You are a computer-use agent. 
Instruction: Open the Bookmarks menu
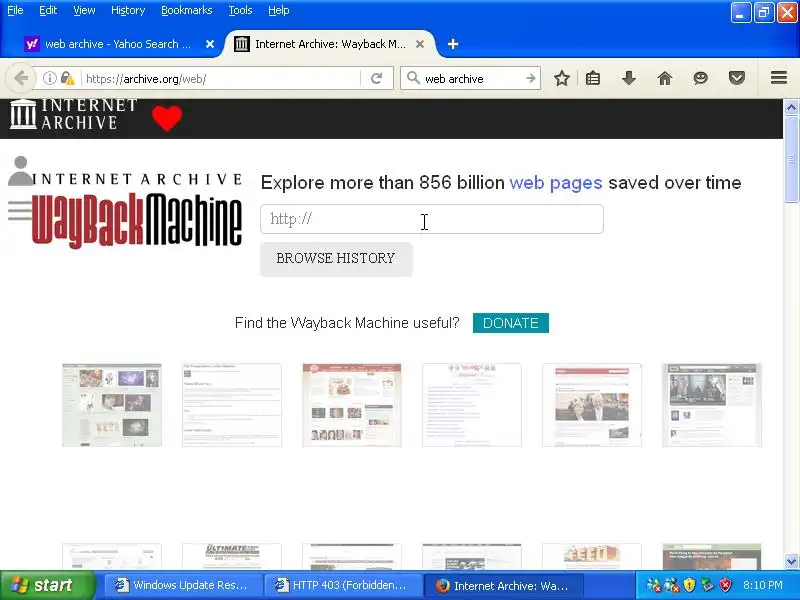point(187,10)
